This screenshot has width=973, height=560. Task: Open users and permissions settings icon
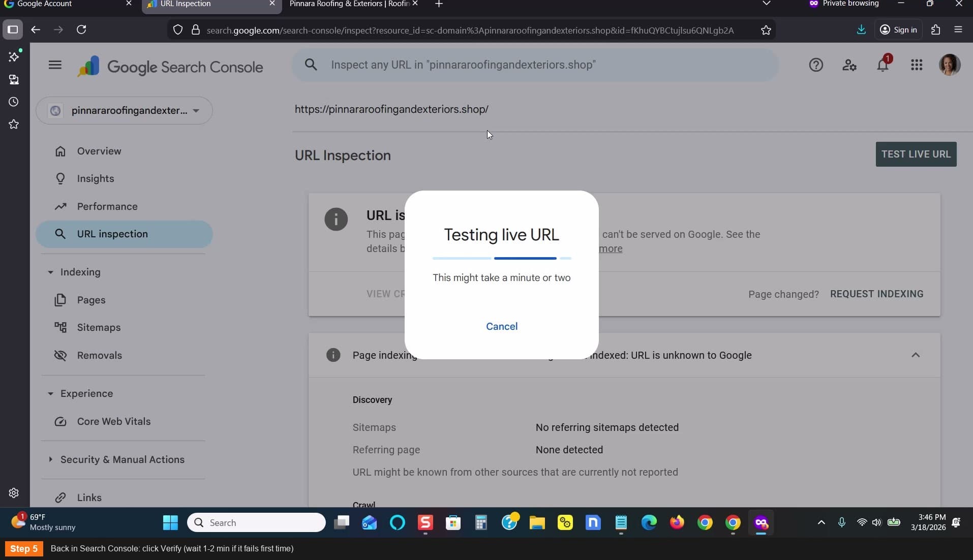(x=849, y=65)
